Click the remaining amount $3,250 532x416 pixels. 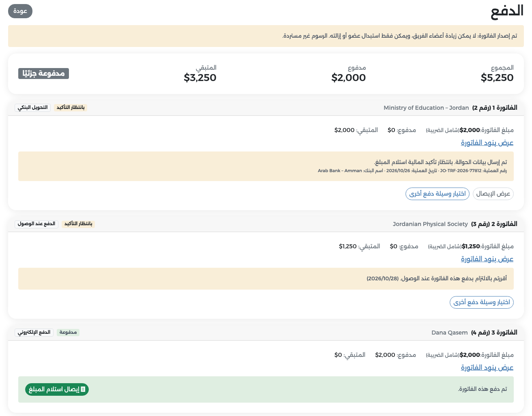coord(200,78)
